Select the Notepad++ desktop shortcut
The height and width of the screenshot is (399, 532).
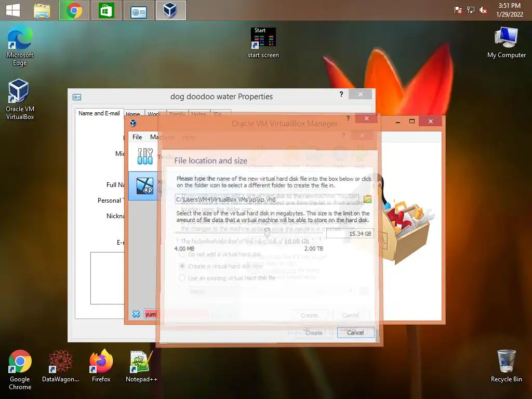[141, 366]
